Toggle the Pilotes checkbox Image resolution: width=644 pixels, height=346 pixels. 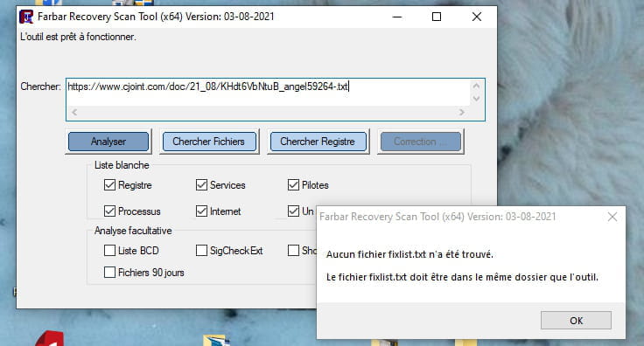[x=293, y=185]
